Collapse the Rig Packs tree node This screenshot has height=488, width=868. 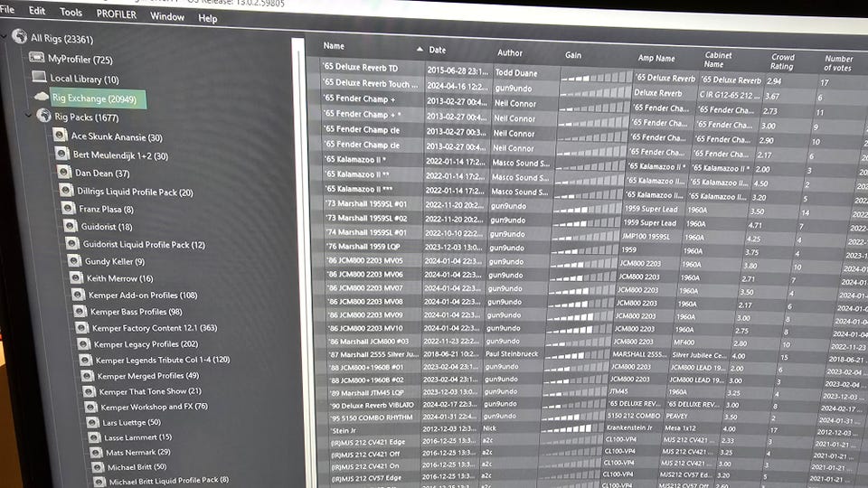tap(28, 115)
